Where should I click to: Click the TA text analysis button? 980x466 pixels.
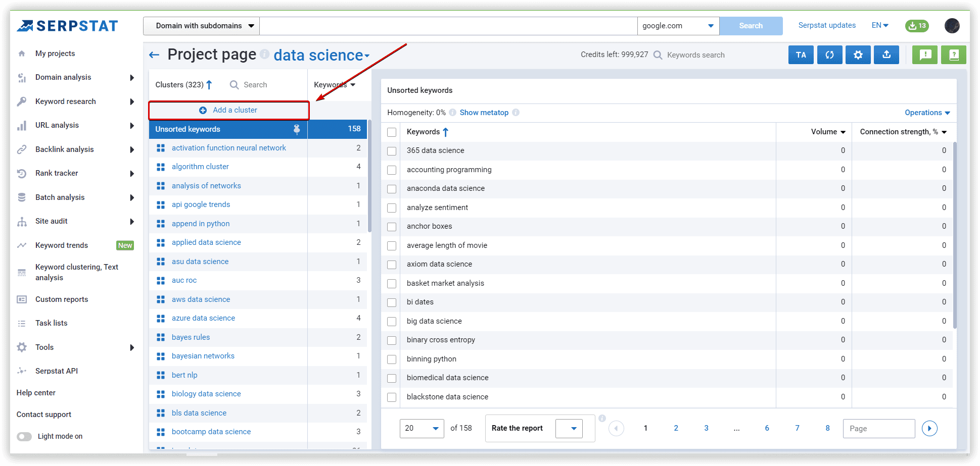click(801, 55)
